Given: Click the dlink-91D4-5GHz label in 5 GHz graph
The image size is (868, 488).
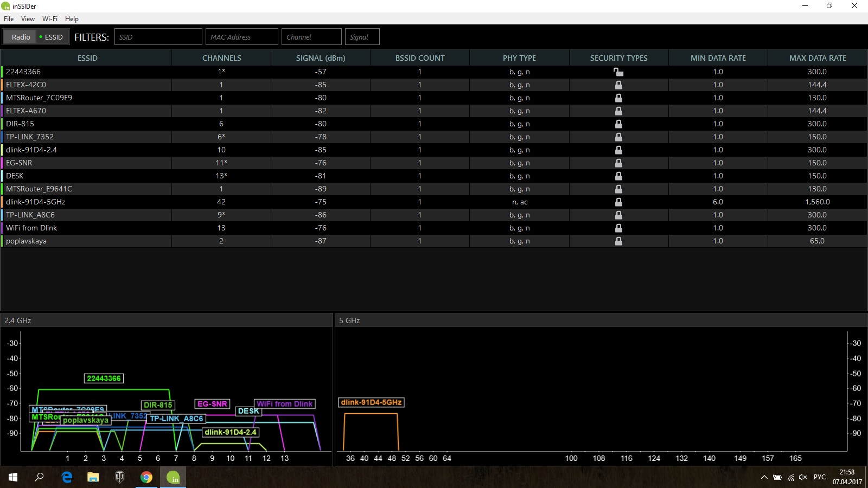Looking at the screenshot, I should coord(371,402).
